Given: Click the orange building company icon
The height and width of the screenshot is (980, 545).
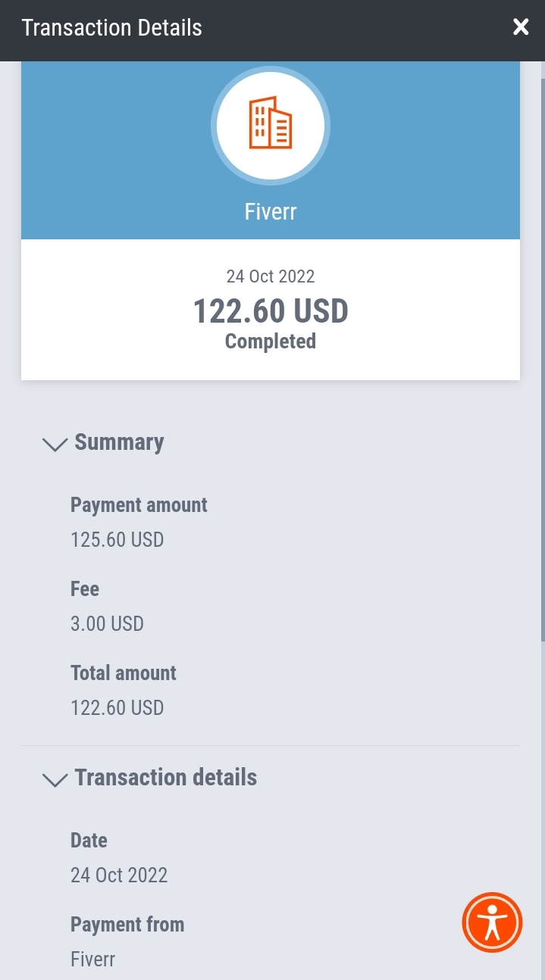Looking at the screenshot, I should pos(271,123).
